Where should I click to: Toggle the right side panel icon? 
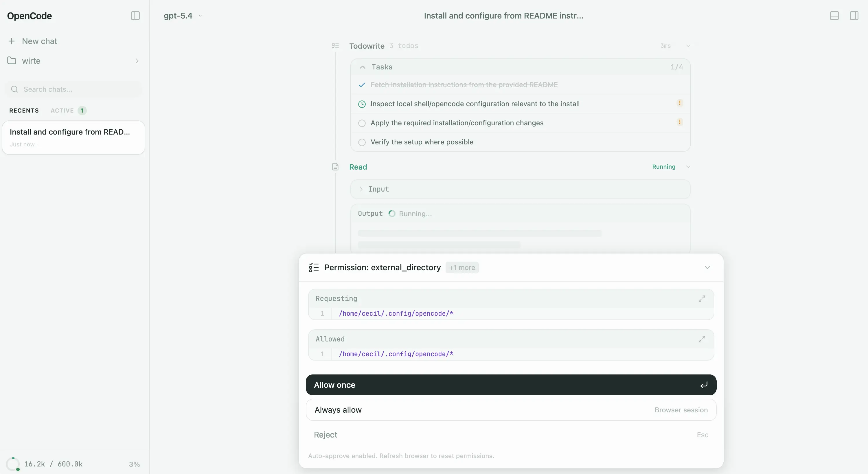(x=854, y=16)
